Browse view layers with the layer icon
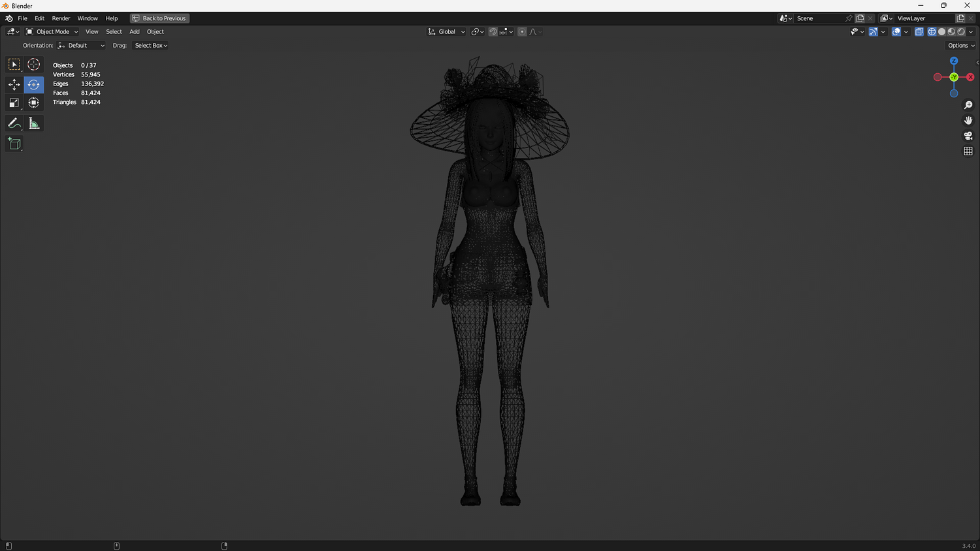This screenshot has width=980, height=551. click(887, 18)
